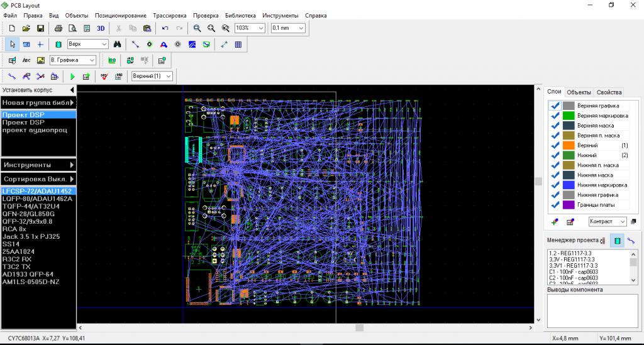Start the autorouter with the green play icon
The image size is (644, 345).
(x=72, y=77)
